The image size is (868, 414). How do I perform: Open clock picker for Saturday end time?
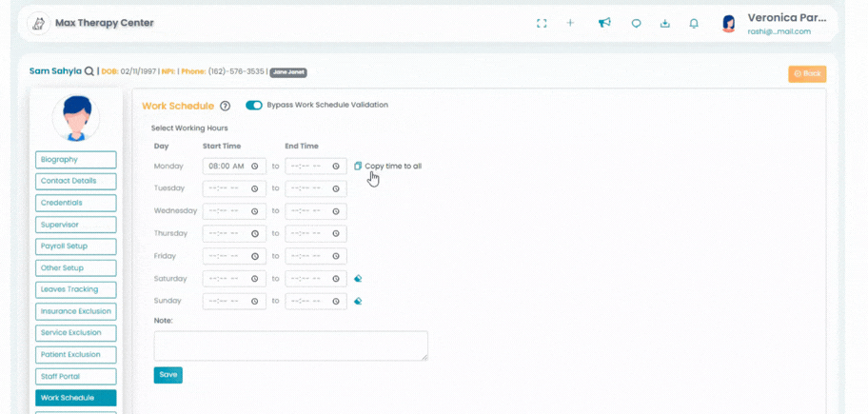[336, 279]
